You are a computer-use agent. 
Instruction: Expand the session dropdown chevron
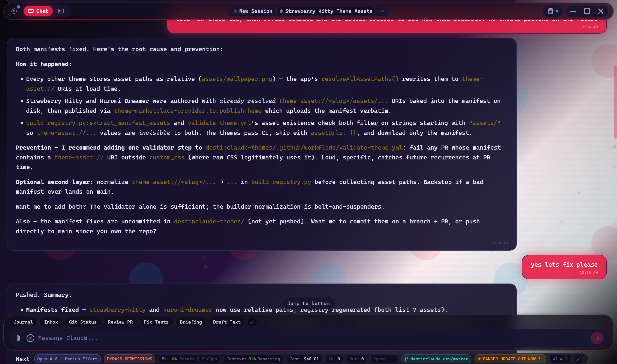382,11
